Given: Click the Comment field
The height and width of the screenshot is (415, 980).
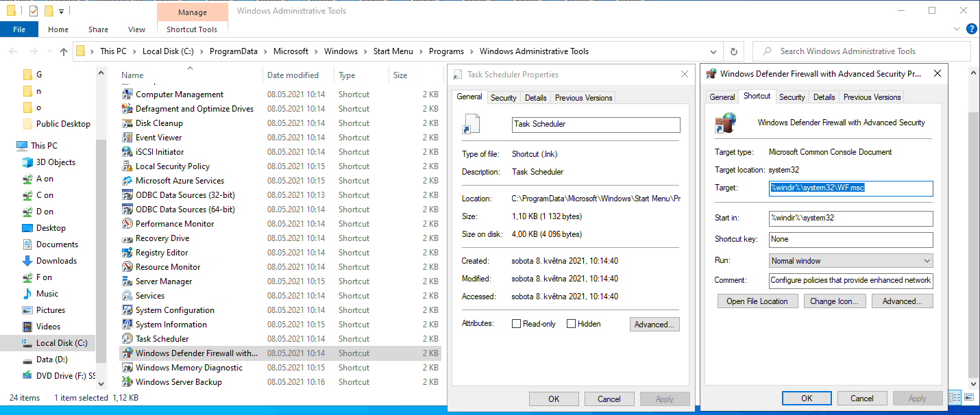Looking at the screenshot, I should tap(851, 281).
